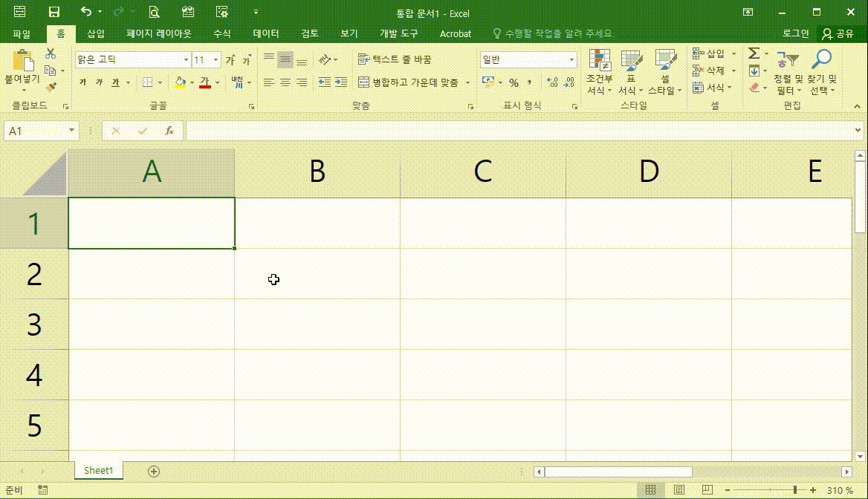Click the insert function fx button
This screenshot has height=499, width=868.
tap(169, 131)
